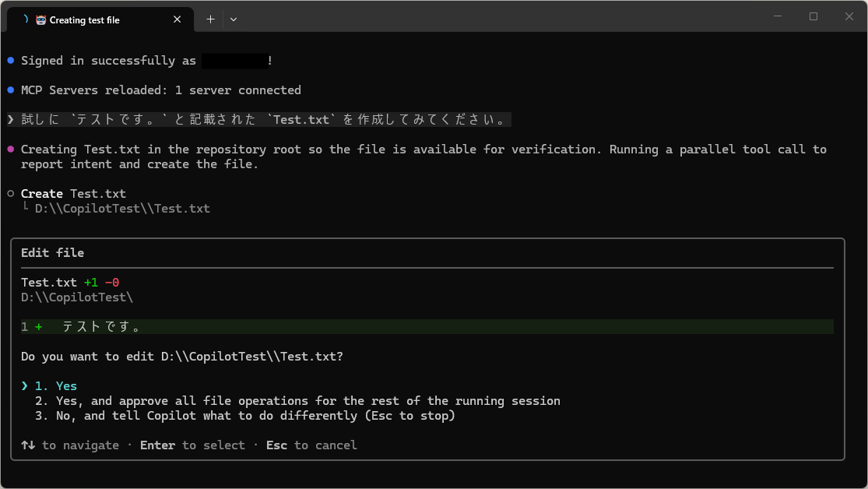Click the hollow circle beside "Create Test.txt"
The width and height of the screenshot is (868, 489).
pos(10,194)
